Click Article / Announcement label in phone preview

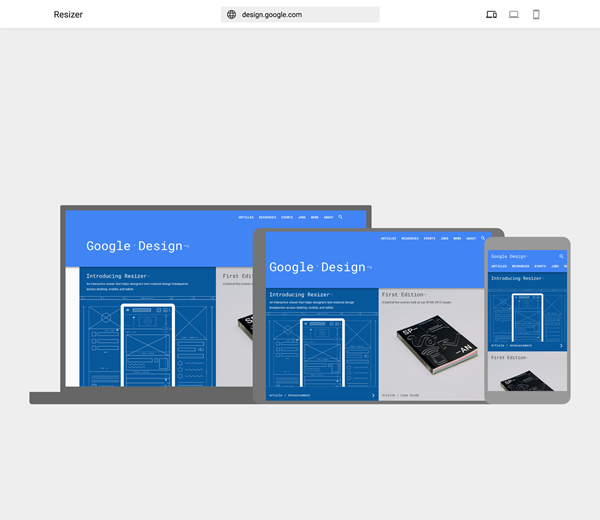click(511, 346)
